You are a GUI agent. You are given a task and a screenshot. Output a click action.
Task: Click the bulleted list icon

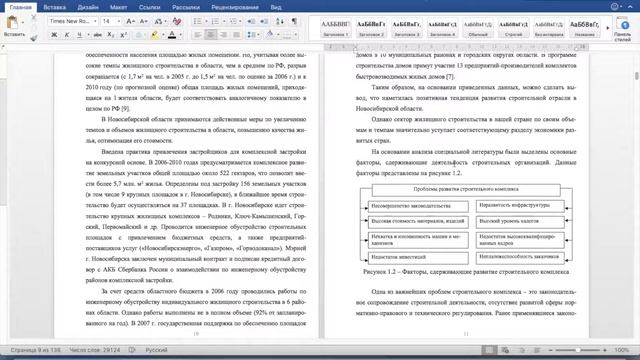click(197, 21)
